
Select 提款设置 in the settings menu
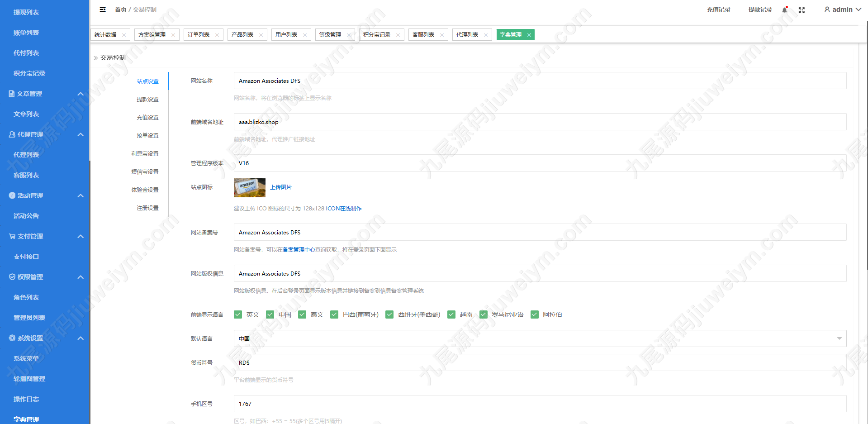147,99
